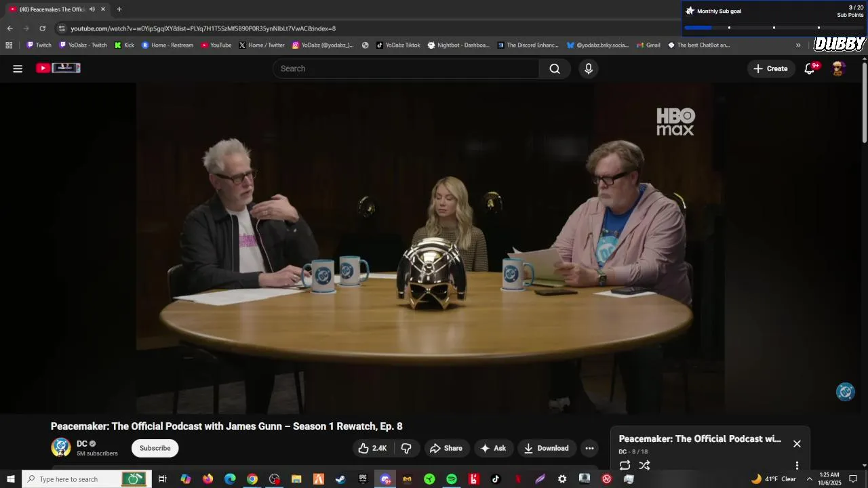Click the page vertical scrollbar
Viewport: 868px width, 488px height.
coord(865,102)
